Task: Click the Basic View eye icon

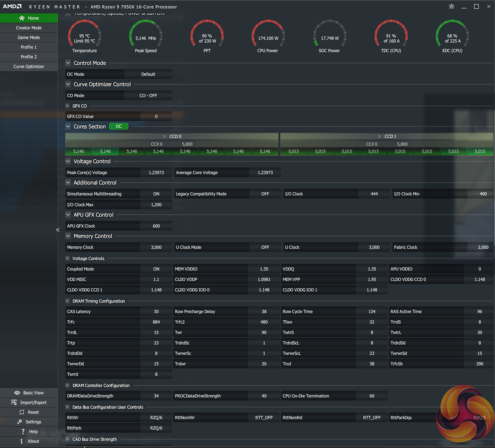Action: click(x=17, y=393)
